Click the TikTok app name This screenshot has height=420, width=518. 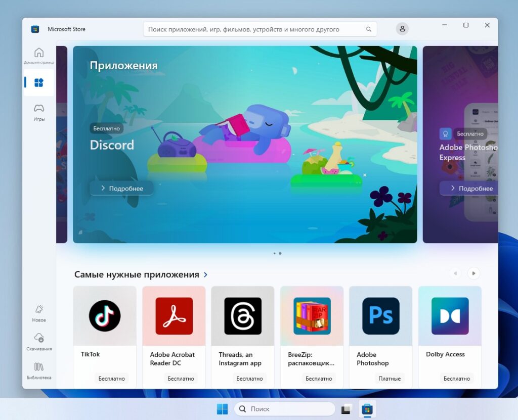point(90,354)
